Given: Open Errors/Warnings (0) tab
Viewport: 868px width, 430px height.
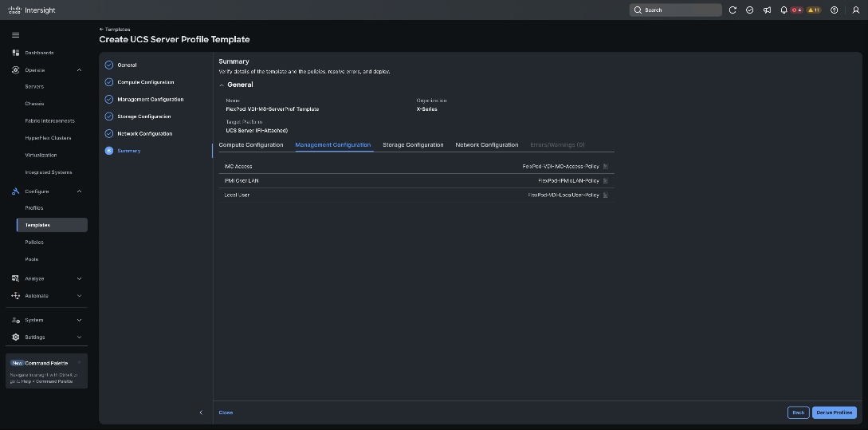Looking at the screenshot, I should [557, 144].
